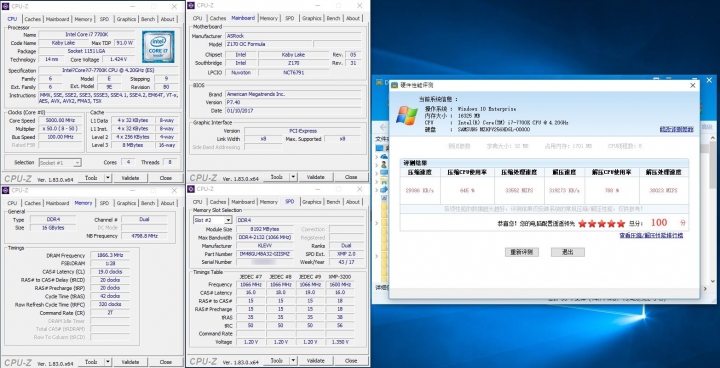Image resolution: width=720 pixels, height=368 pixels.
Task: Click the 重新评测 re-test button
Action: (522, 252)
